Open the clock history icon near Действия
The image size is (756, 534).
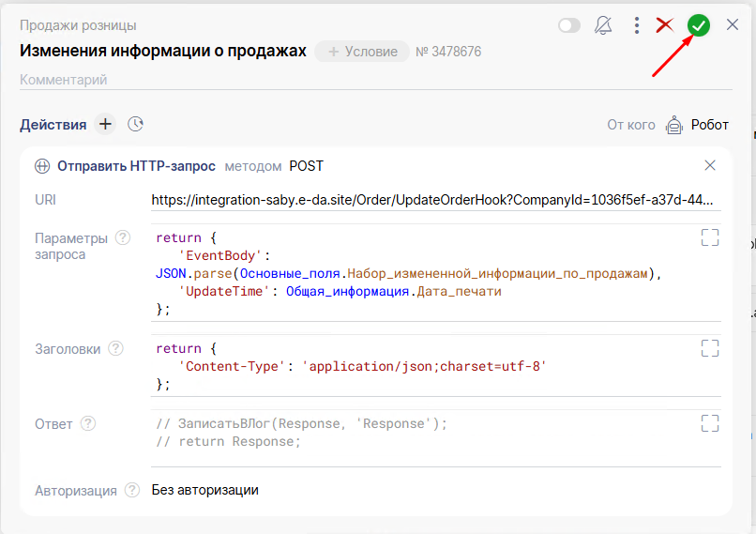pyautogui.click(x=136, y=124)
